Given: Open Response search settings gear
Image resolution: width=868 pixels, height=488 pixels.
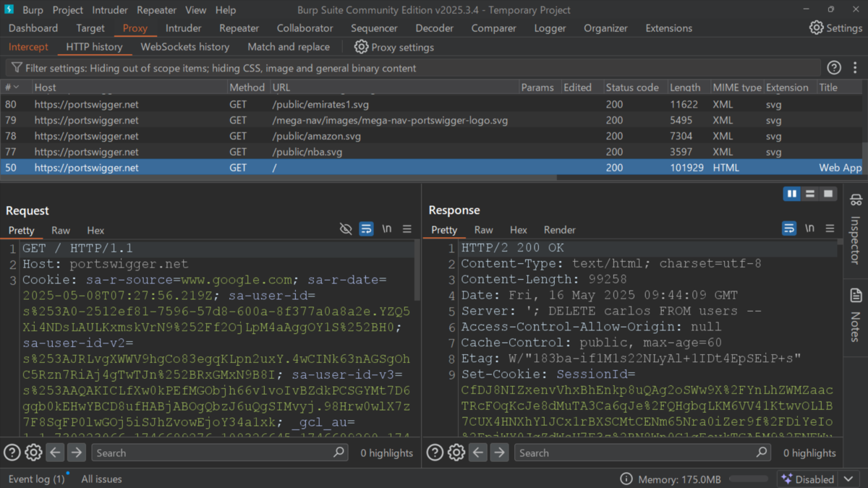Looking at the screenshot, I should pyautogui.click(x=456, y=453).
